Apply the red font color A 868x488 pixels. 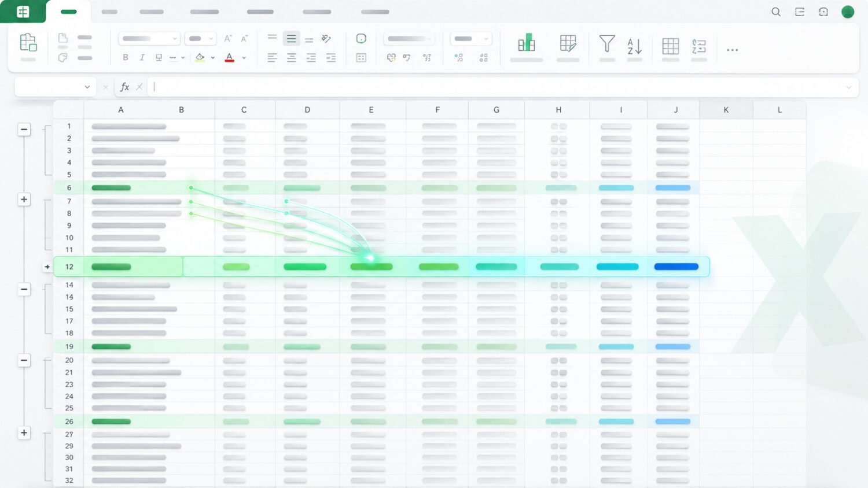[x=230, y=58]
